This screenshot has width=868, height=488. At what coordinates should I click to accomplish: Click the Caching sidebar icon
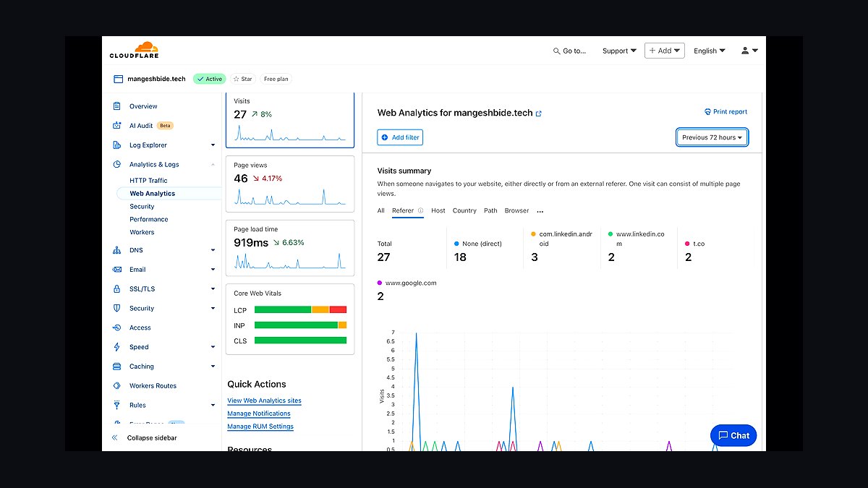tap(117, 367)
